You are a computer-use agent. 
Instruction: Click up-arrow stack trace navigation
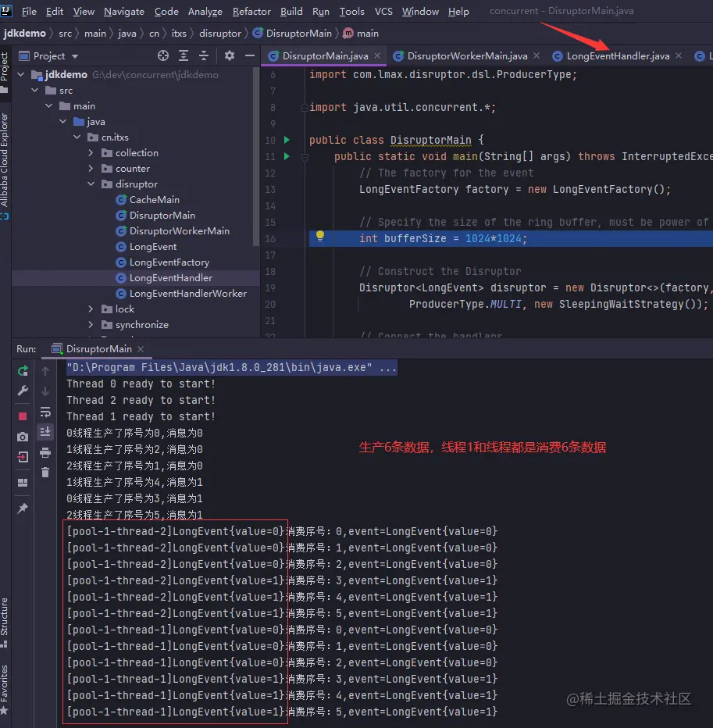pyautogui.click(x=45, y=370)
